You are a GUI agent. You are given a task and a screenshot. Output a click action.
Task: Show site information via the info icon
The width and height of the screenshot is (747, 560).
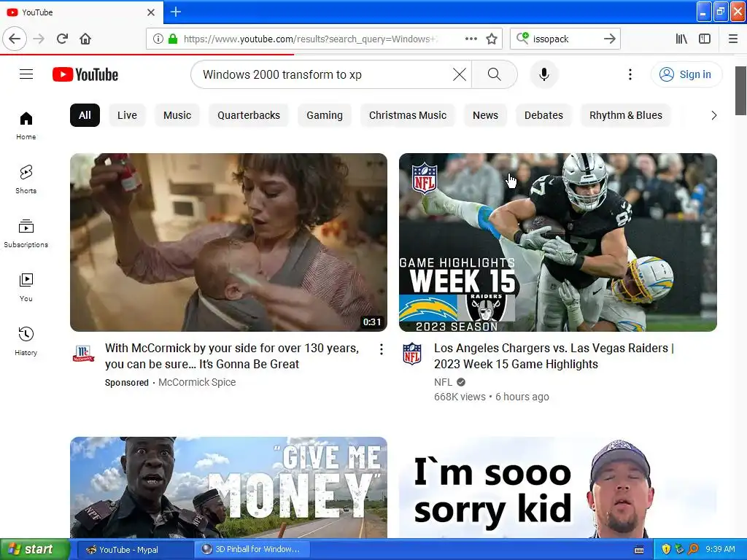pos(158,39)
